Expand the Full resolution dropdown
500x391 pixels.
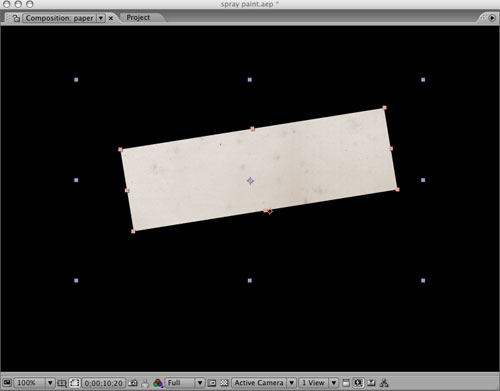coord(200,383)
